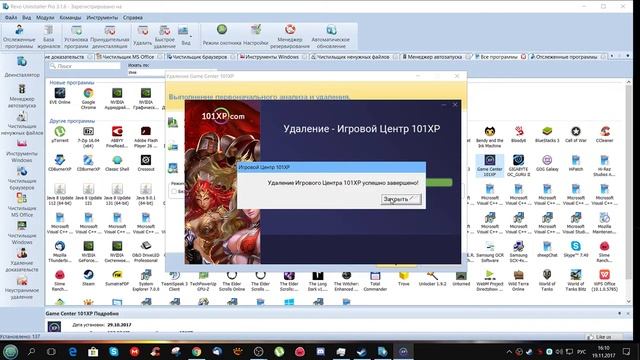Open the Модули menu
The image size is (640, 360).
coord(45,18)
